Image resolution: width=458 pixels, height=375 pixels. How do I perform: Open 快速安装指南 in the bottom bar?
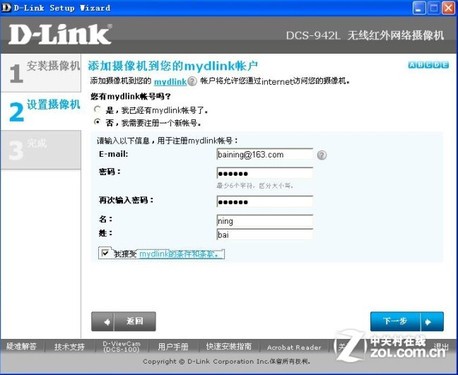tap(229, 347)
